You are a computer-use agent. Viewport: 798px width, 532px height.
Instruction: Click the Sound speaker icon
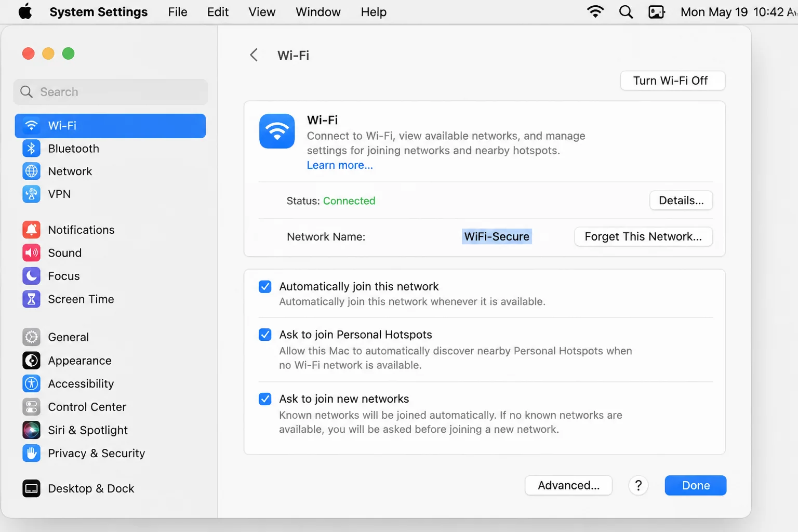coord(32,253)
